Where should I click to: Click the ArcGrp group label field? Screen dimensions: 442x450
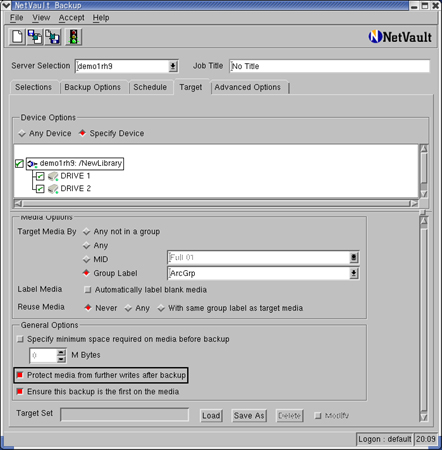tap(258, 274)
